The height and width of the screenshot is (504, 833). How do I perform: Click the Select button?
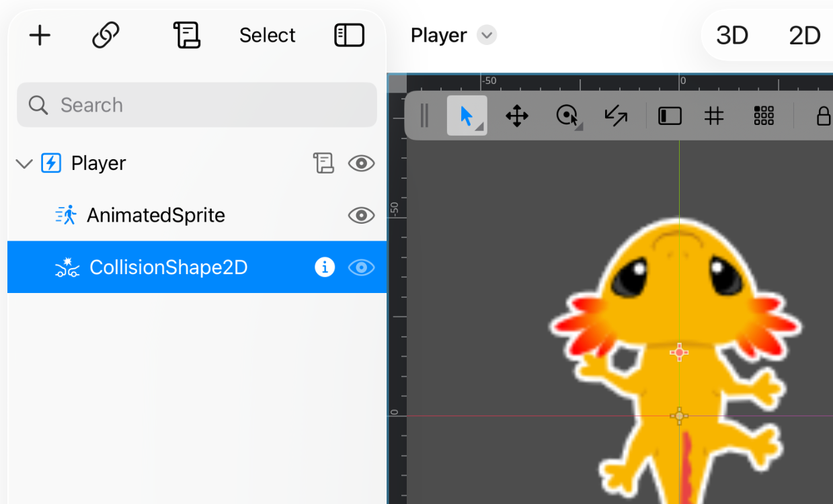tap(268, 35)
